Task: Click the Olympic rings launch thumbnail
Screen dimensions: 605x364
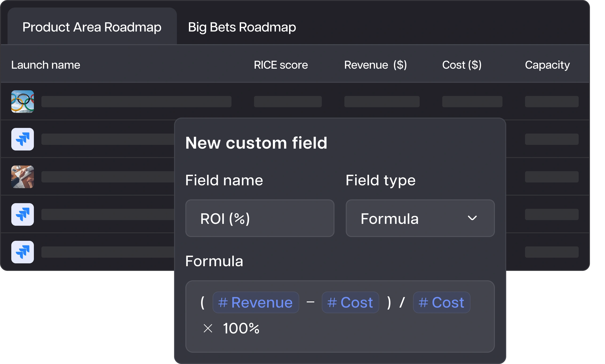Action: (22, 102)
